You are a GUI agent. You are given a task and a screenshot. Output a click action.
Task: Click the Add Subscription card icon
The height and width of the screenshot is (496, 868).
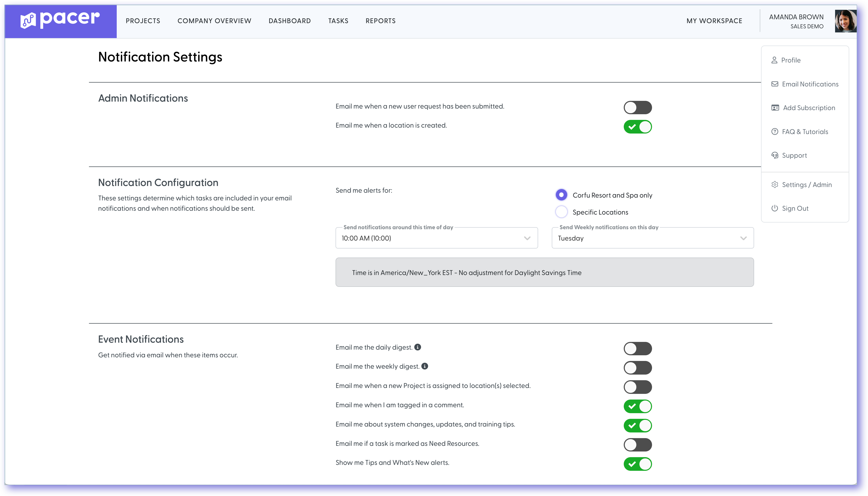coord(775,108)
